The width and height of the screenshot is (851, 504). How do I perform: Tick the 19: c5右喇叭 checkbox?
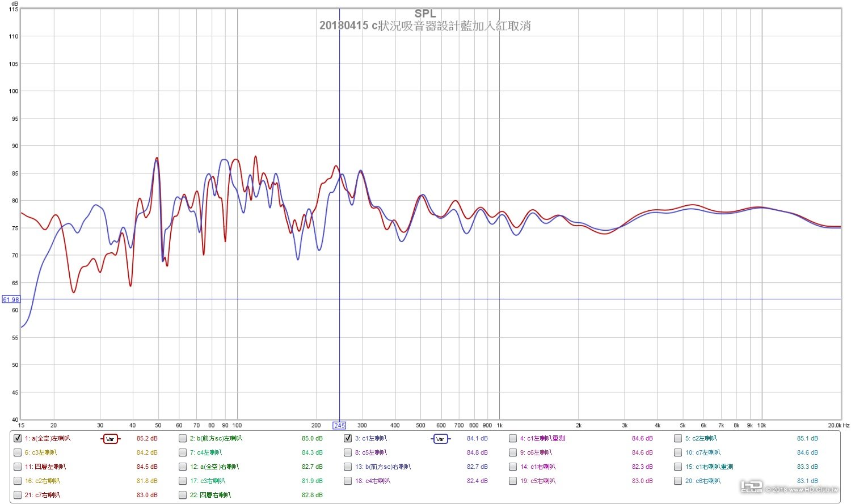coord(513,481)
